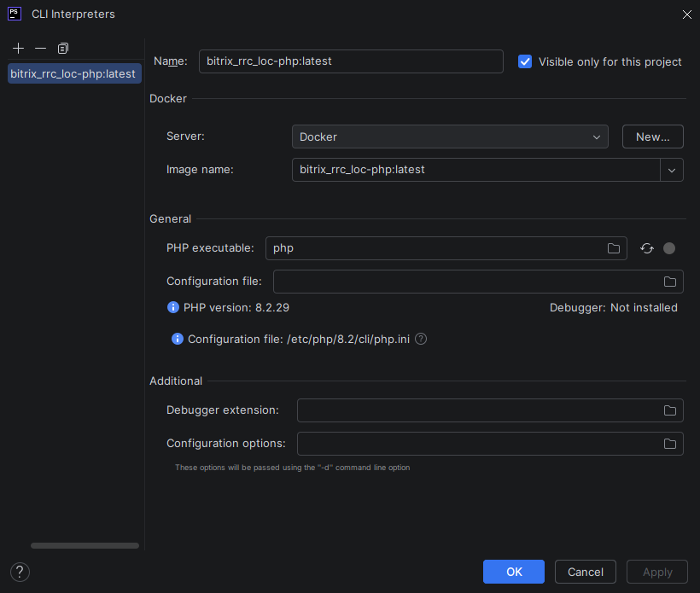
Task: Toggle Visible only for this project checkbox
Action: 525,61
